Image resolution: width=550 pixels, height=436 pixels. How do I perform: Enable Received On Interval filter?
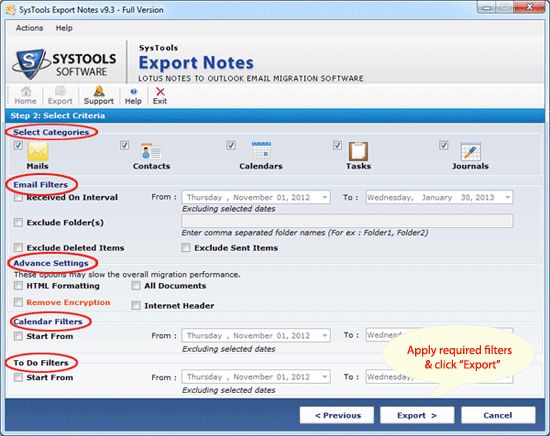click(x=18, y=197)
